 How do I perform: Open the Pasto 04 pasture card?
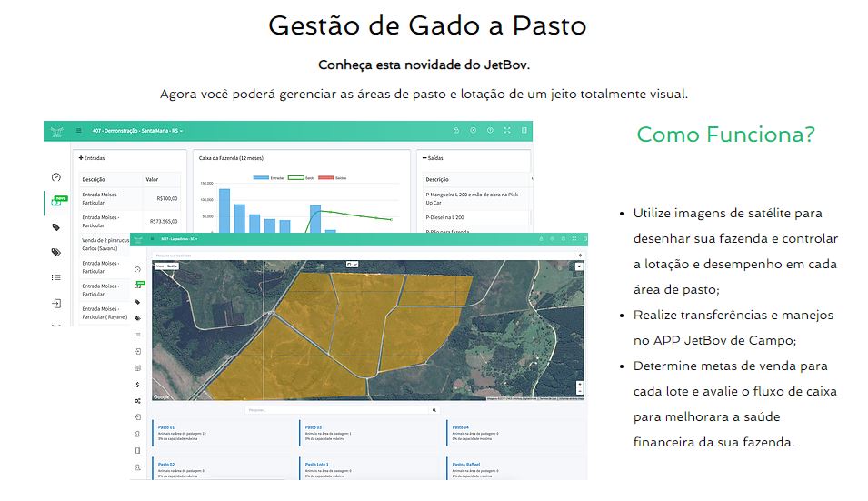[460, 427]
